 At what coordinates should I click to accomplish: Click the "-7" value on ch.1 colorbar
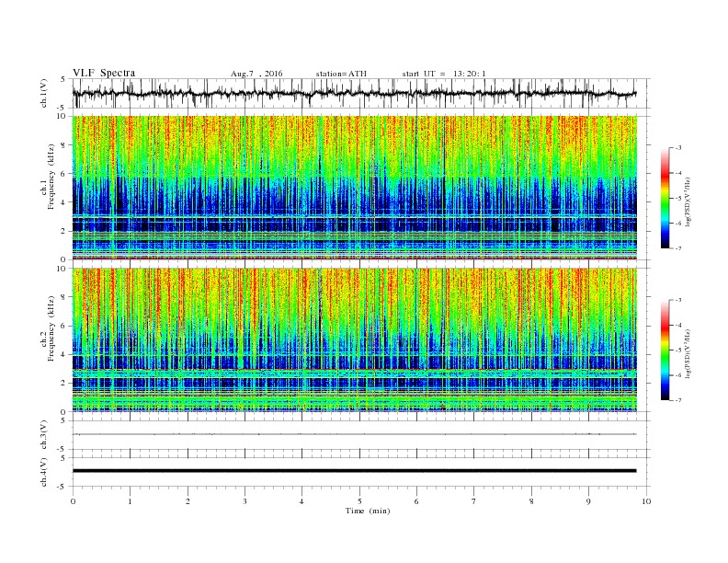(x=677, y=248)
